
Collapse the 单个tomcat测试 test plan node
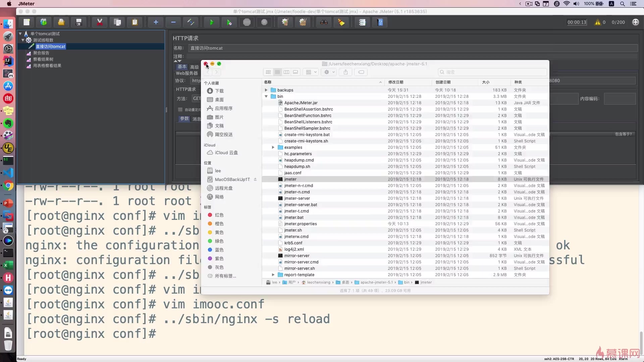coord(20,34)
